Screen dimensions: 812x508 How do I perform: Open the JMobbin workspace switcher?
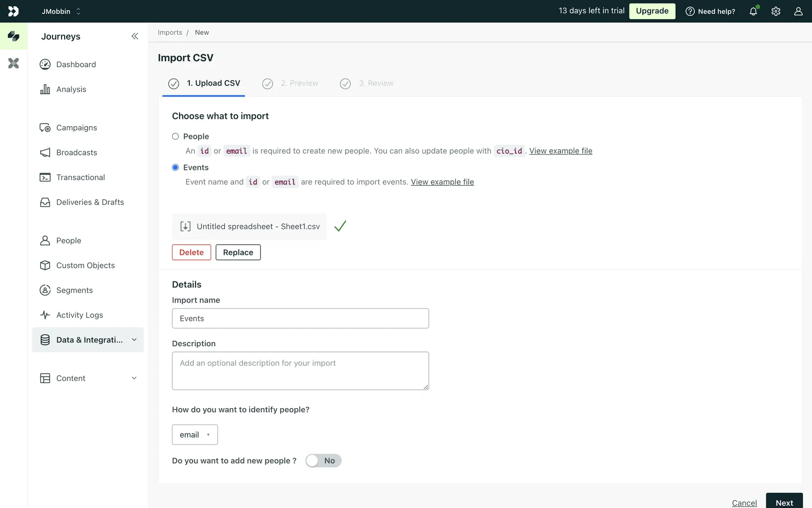pyautogui.click(x=61, y=11)
